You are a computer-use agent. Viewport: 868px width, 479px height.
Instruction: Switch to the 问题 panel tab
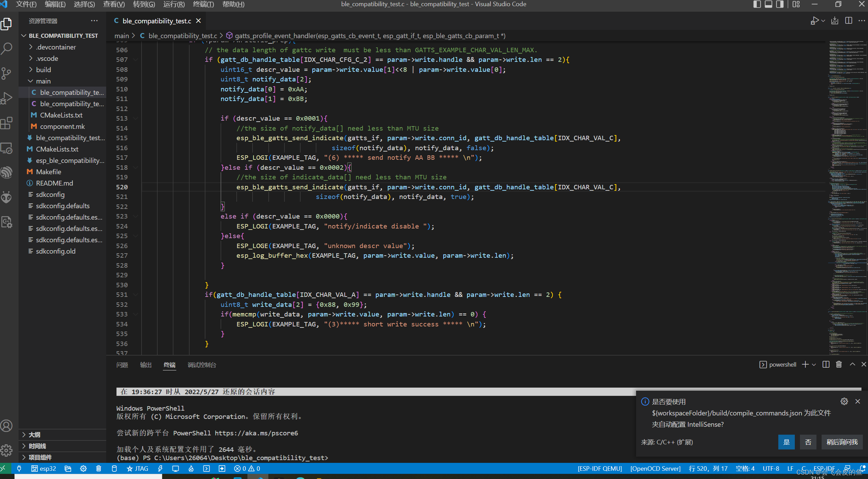pos(122,365)
